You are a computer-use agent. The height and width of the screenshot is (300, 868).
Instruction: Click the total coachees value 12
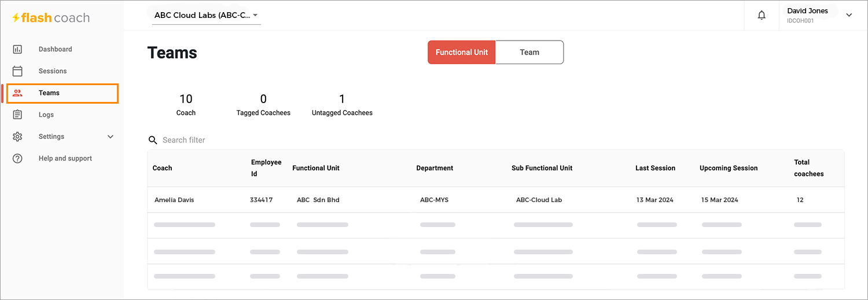800,200
